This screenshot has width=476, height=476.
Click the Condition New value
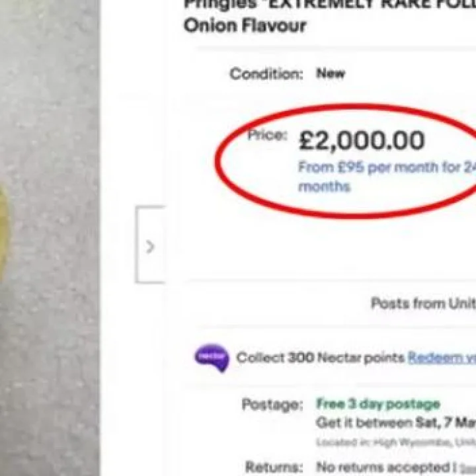click(x=331, y=73)
